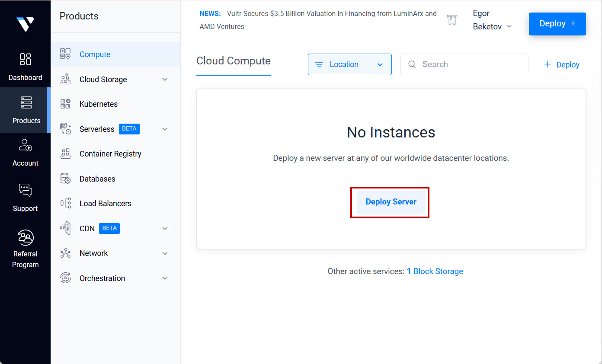This screenshot has width=602, height=364.
Task: Click the Databases icon in Products list
Action: (x=65, y=179)
